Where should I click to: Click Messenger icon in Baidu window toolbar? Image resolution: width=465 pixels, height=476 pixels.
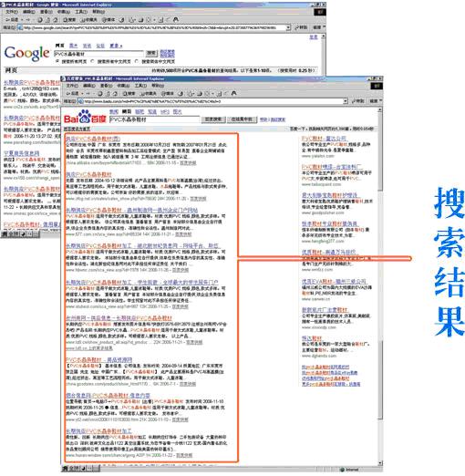pyautogui.click(x=234, y=93)
